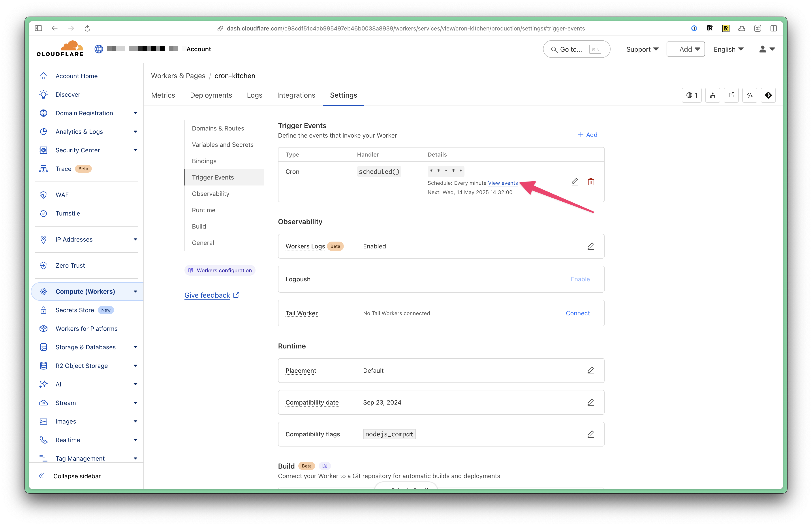This screenshot has height=526, width=812.
Task: Open the English language dropdown
Action: pyautogui.click(x=728, y=49)
